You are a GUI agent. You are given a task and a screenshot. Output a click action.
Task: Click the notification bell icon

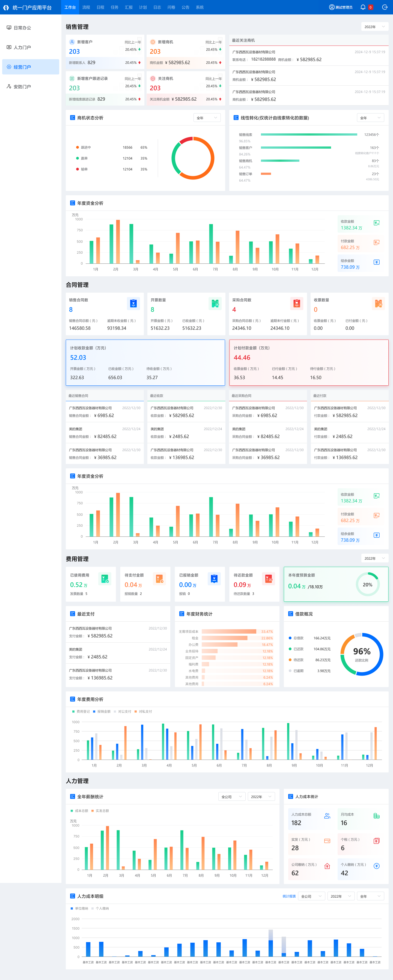coord(362,7)
